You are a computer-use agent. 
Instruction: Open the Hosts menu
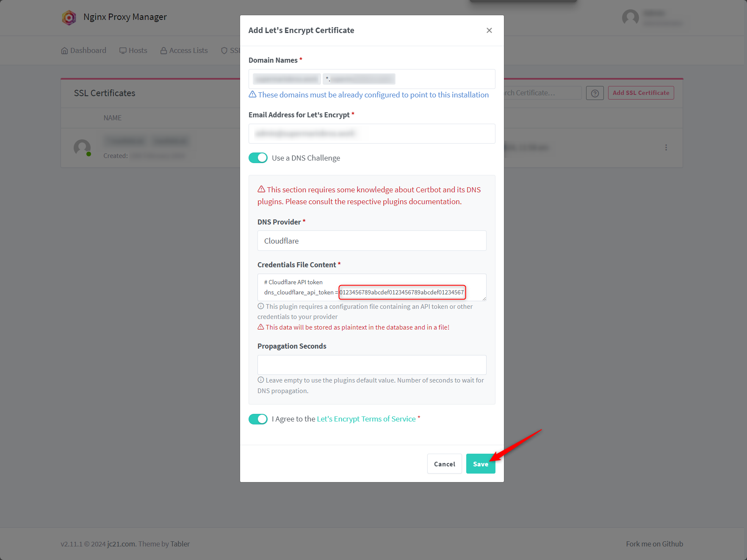point(133,51)
